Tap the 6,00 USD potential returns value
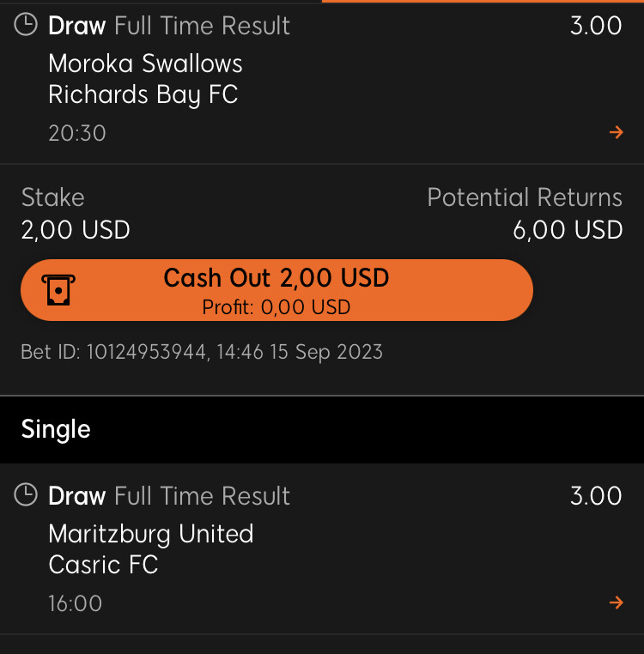Viewport: 644px width, 654px height. pyautogui.click(x=568, y=230)
